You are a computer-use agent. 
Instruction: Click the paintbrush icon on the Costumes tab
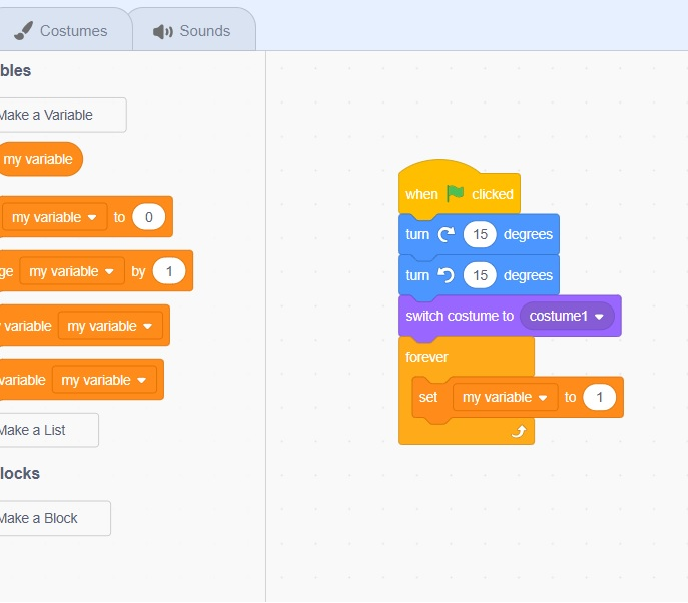(x=22, y=31)
